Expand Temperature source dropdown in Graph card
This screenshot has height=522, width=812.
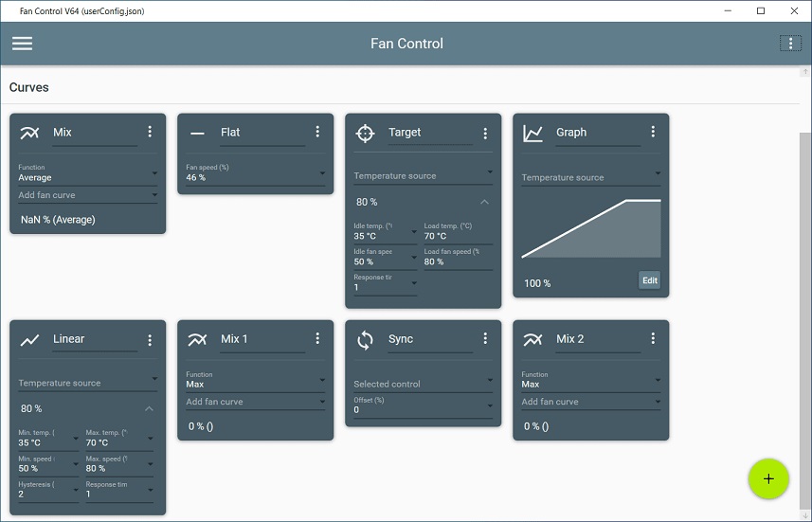[591, 176]
